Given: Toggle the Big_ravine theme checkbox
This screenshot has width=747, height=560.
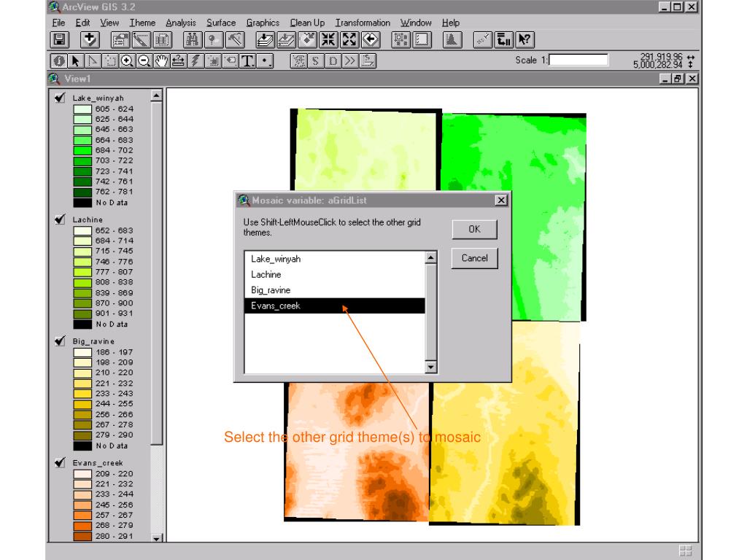Looking at the screenshot, I should pos(60,341).
